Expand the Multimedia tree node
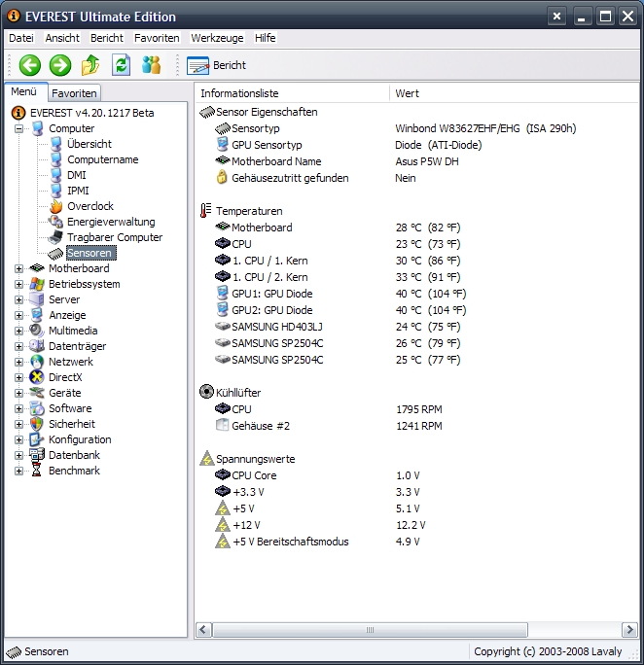The image size is (644, 665). (18, 331)
